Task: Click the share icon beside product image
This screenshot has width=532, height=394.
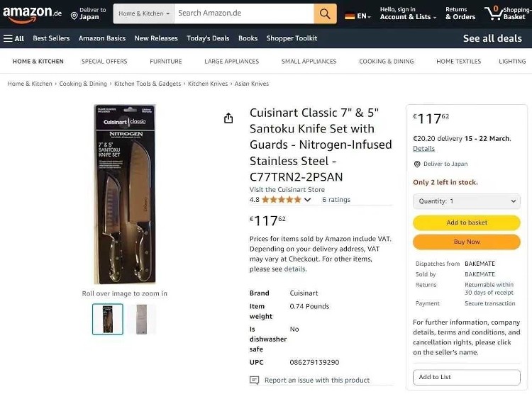Action: (x=228, y=118)
